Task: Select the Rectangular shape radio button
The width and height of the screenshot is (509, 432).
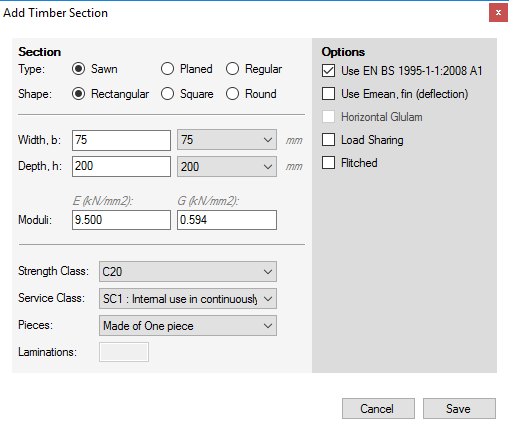Action: (78, 94)
